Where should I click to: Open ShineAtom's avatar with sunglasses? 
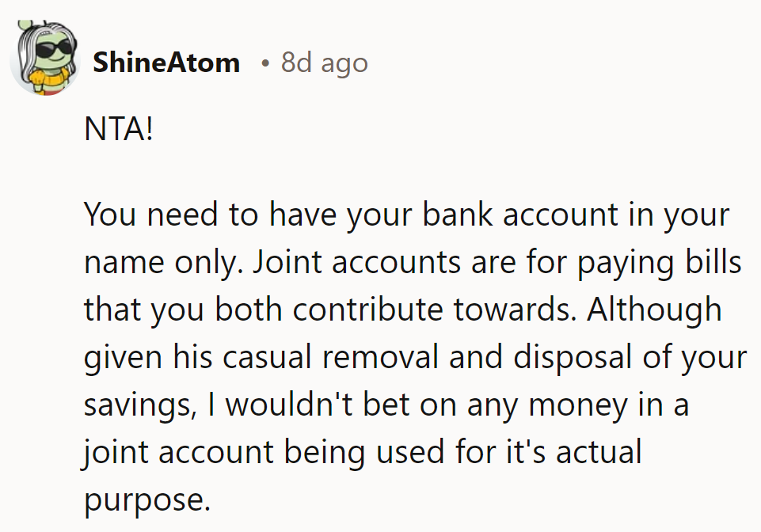coord(45,57)
